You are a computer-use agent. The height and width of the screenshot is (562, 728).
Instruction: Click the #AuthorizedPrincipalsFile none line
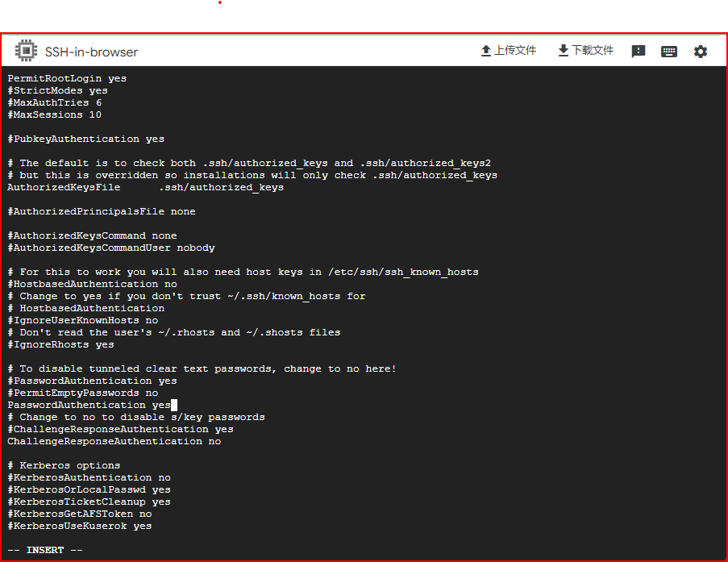[x=102, y=211]
